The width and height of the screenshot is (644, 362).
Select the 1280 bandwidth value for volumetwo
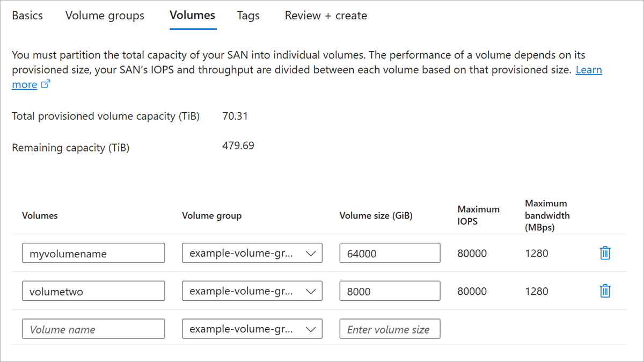click(537, 291)
